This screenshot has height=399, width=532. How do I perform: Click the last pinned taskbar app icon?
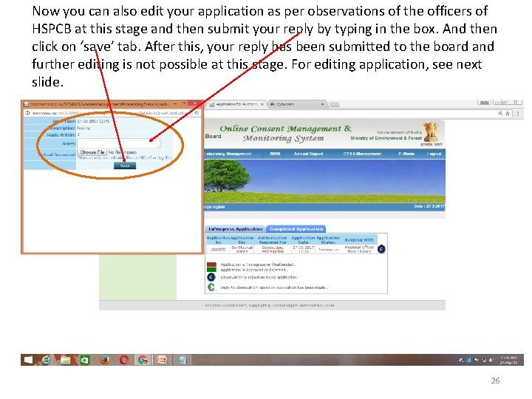(183, 360)
